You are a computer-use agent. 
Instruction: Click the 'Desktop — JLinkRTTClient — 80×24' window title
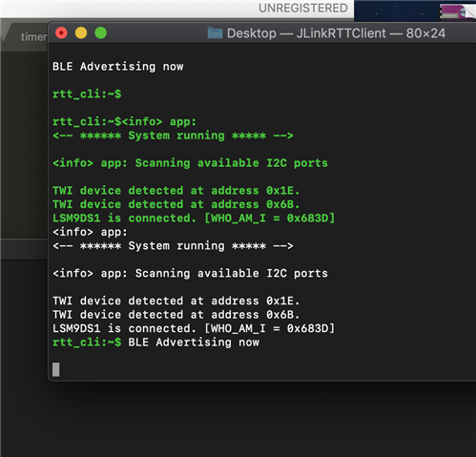point(336,33)
